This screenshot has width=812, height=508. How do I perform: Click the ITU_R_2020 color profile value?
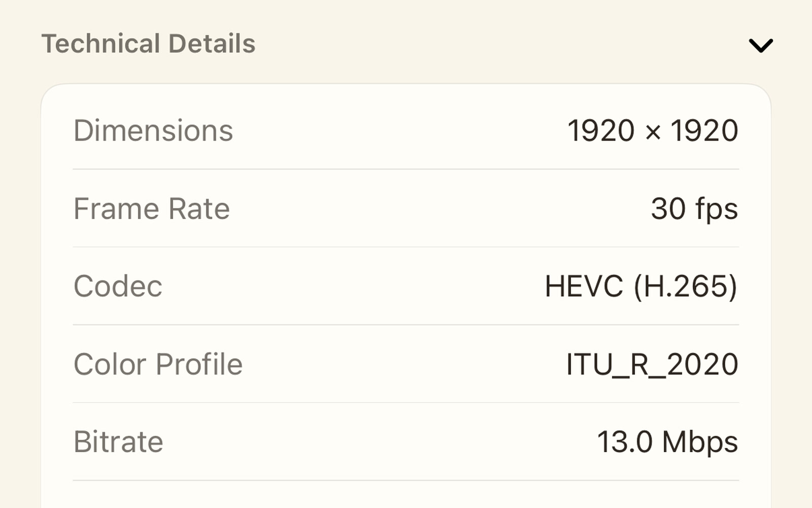(x=652, y=365)
